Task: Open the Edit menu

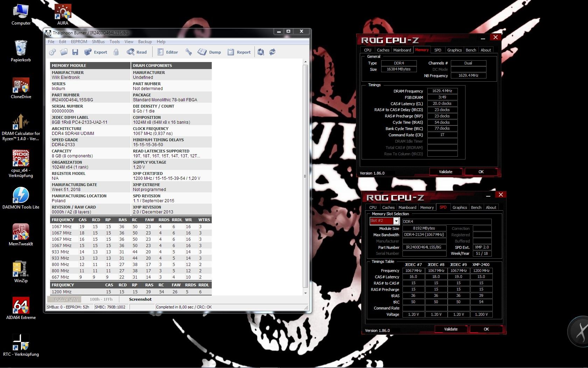Action: 63,41
